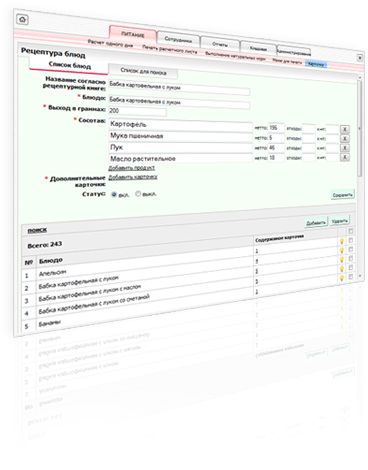Open the Кладовая main tab
Viewport: 368px width, 470px height.
[x=258, y=49]
